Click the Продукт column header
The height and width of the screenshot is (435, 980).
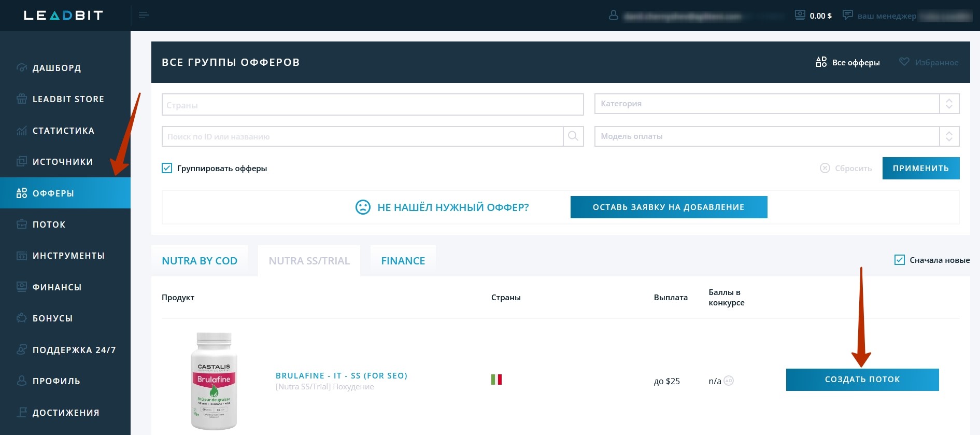178,298
